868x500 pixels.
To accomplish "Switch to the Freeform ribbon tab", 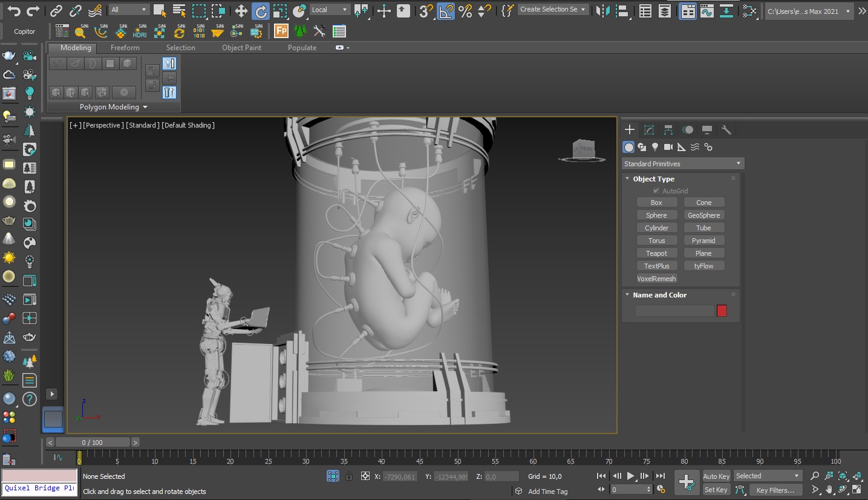I will coord(125,48).
